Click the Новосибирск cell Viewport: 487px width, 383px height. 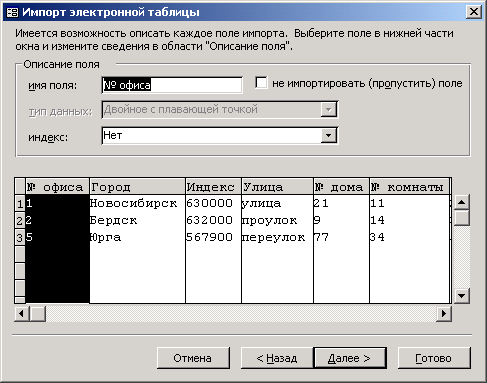point(137,203)
